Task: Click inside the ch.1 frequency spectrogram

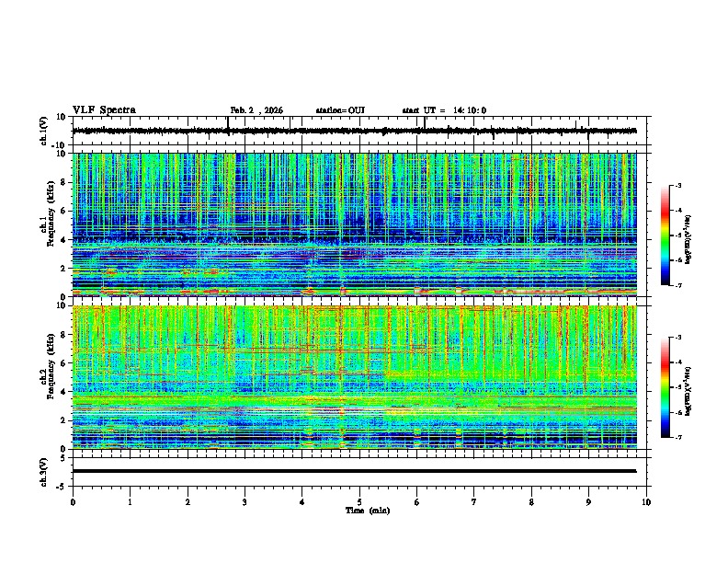Action: click(355, 224)
